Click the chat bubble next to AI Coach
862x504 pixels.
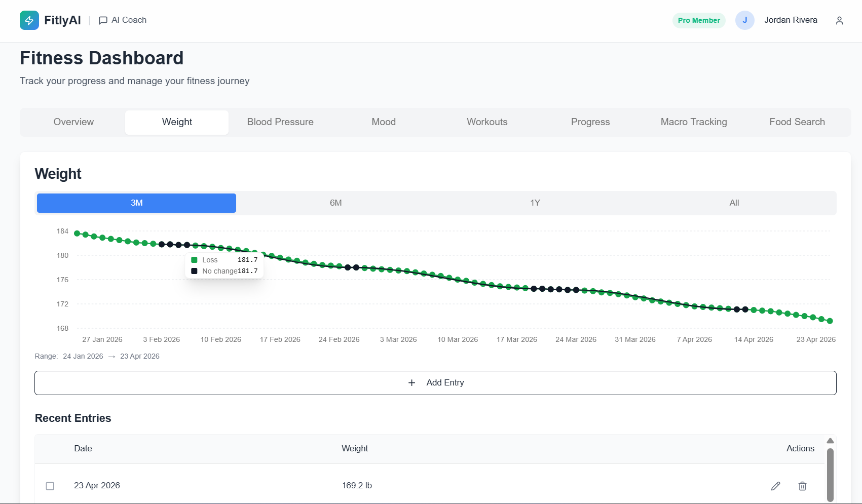103,20
